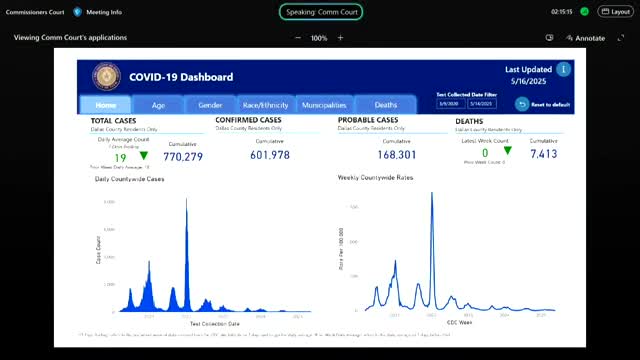The width and height of the screenshot is (640, 360).
Task: Open the Municipalities tab
Action: point(324,105)
